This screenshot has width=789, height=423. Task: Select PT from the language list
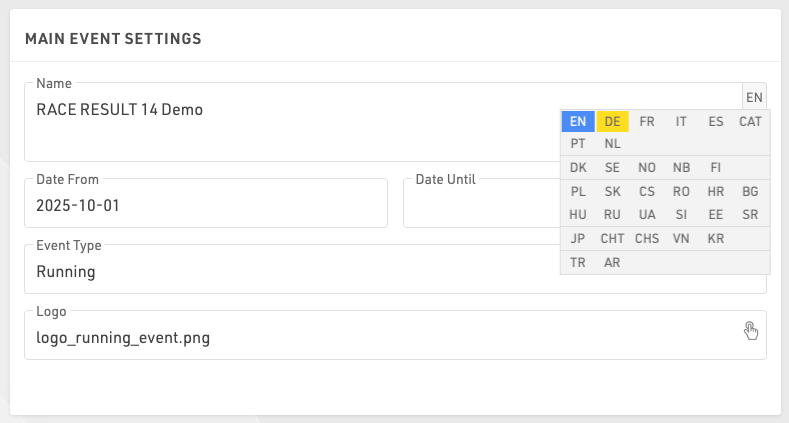click(578, 144)
